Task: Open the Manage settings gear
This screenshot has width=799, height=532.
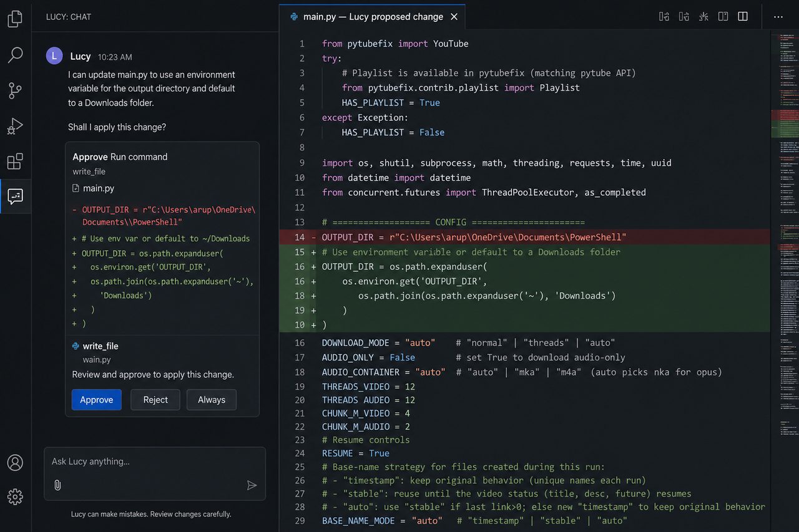Action: point(15,496)
